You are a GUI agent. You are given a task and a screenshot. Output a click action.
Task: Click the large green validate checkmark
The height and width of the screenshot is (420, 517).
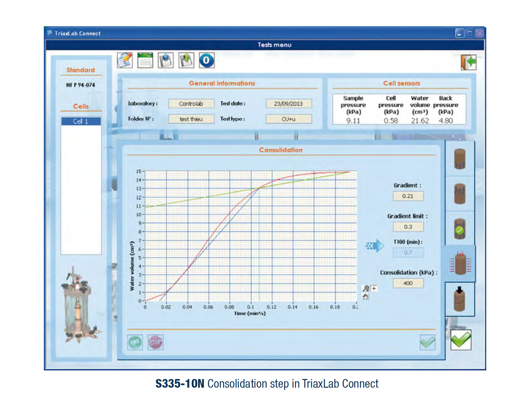(x=461, y=340)
